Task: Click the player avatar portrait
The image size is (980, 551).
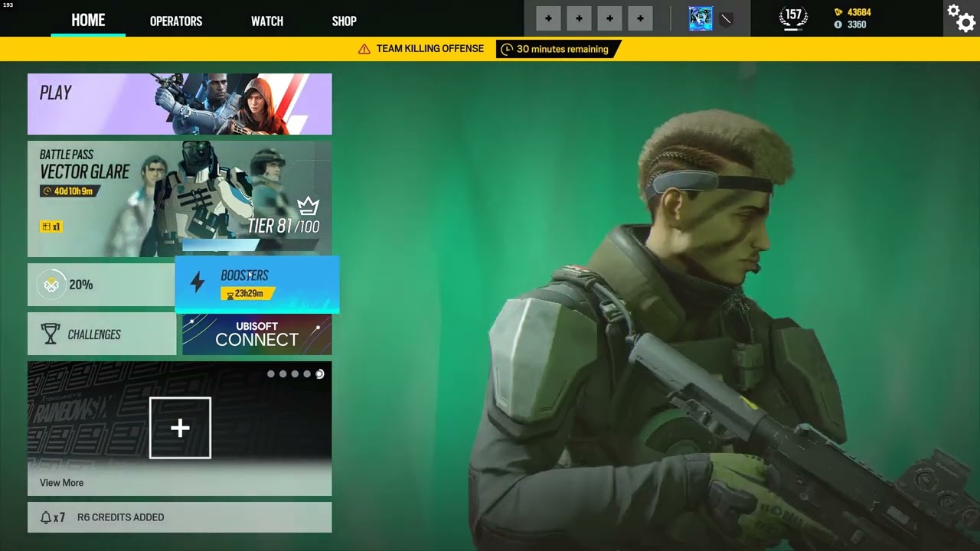Action: coord(701,18)
